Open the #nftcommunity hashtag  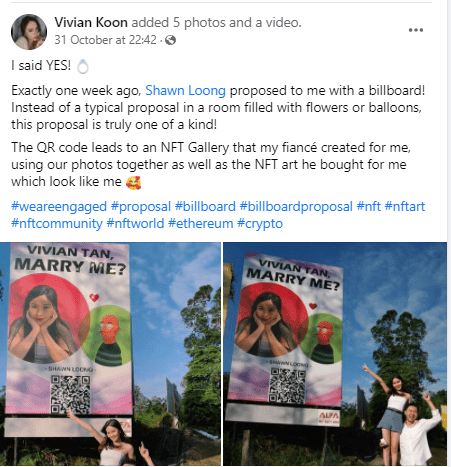(57, 223)
